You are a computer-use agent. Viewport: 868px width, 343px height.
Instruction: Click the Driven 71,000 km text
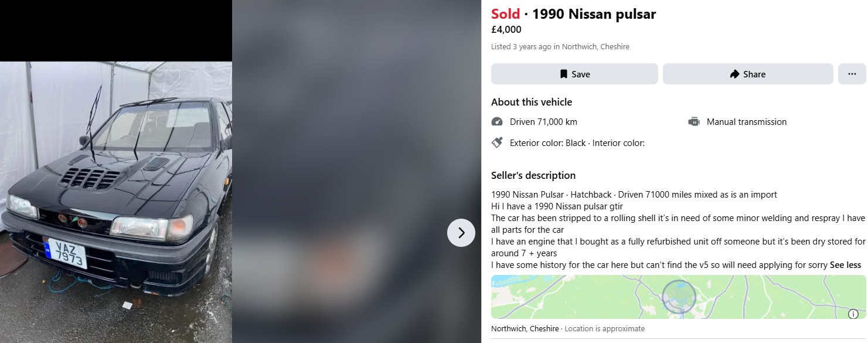(x=543, y=122)
